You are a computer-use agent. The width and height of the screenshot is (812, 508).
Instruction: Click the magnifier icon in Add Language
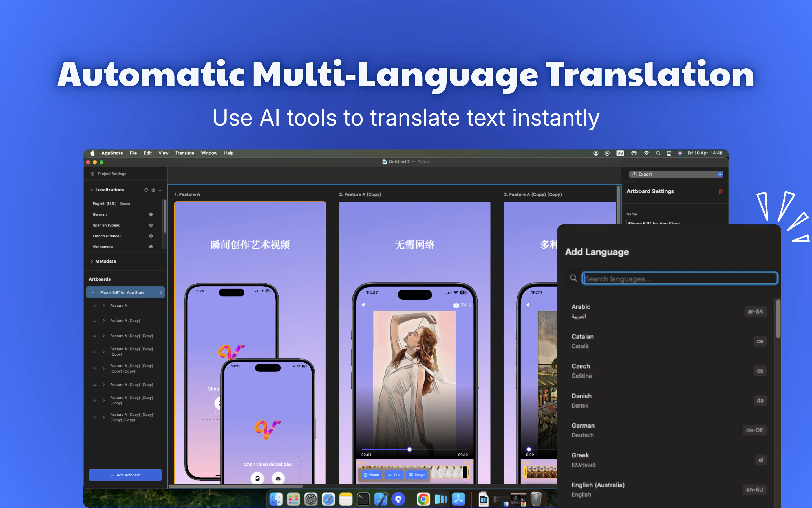pos(573,278)
